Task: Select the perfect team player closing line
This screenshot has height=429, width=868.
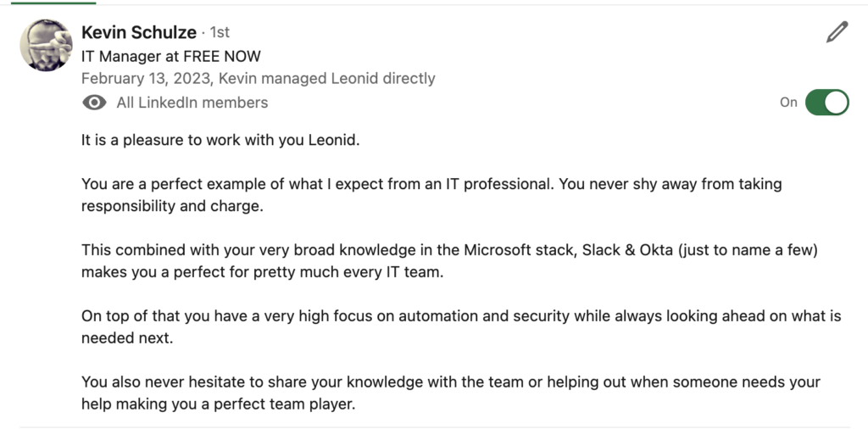Action: 218,404
